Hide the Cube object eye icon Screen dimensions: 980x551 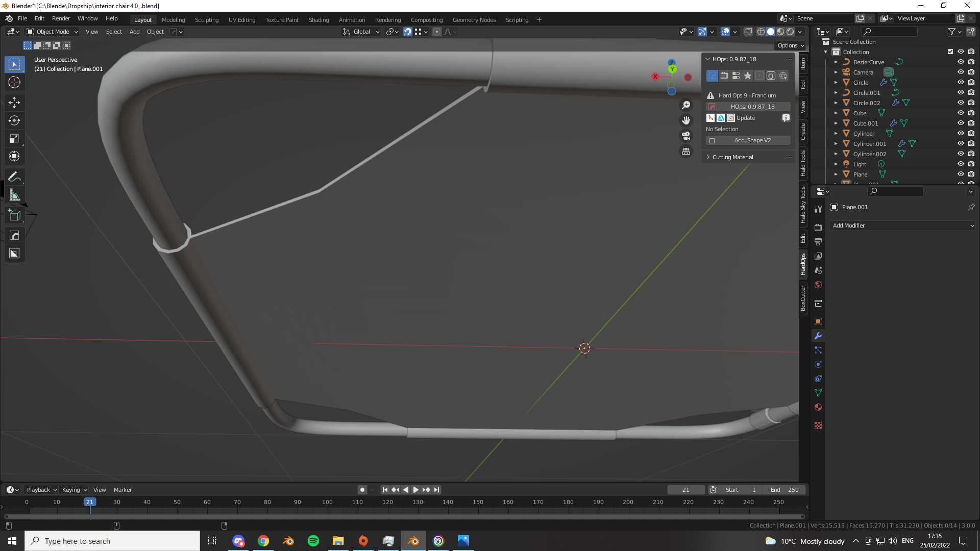coord(961,113)
